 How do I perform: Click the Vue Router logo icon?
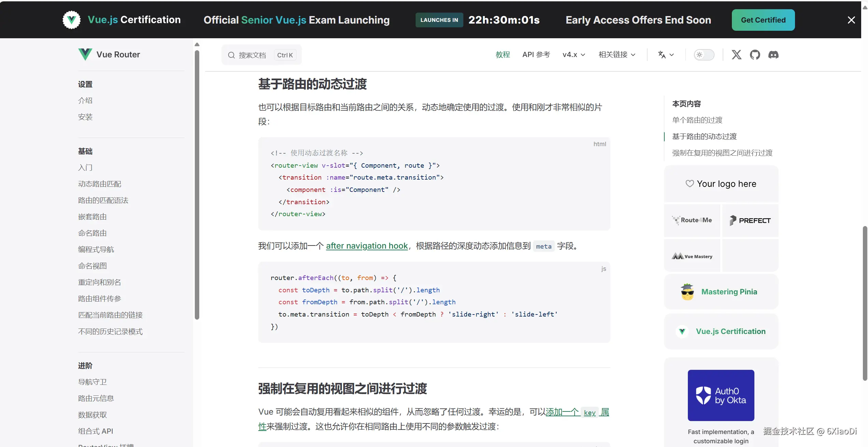point(85,54)
